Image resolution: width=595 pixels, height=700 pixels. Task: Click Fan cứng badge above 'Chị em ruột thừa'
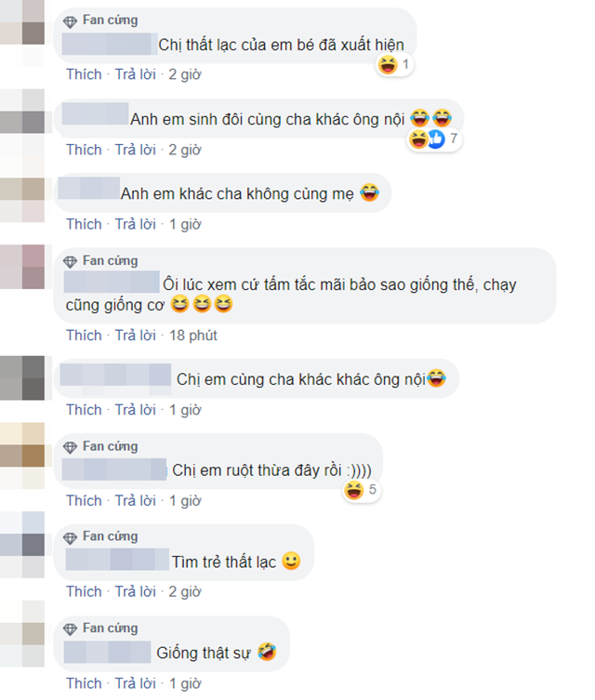[x=100, y=447]
